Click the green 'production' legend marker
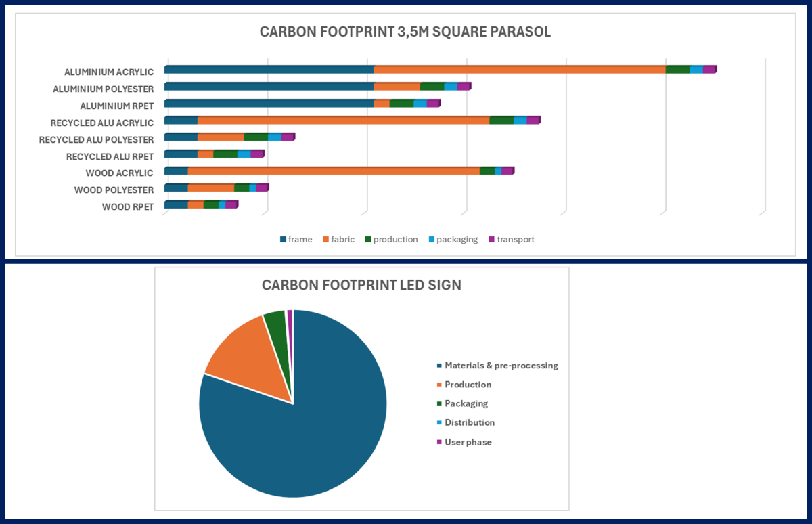 point(368,240)
